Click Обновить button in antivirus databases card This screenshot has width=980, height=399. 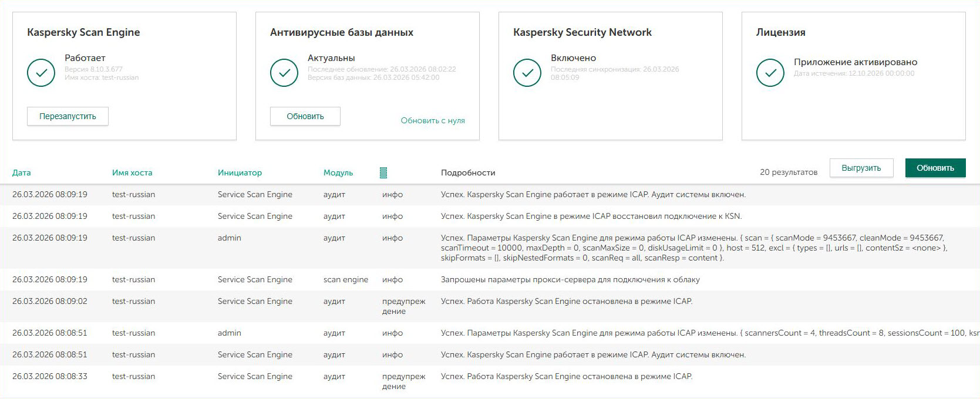pyautogui.click(x=305, y=116)
